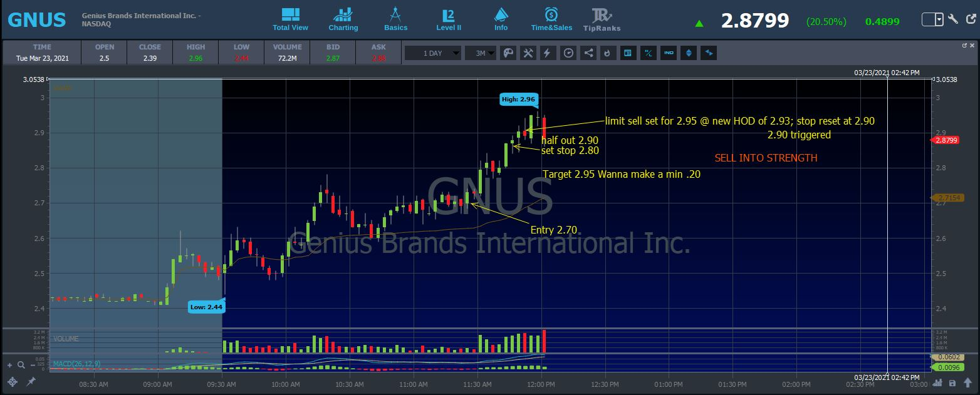980x395 pixels.
Task: Expand the 3M interval dropdown
Action: (x=481, y=53)
